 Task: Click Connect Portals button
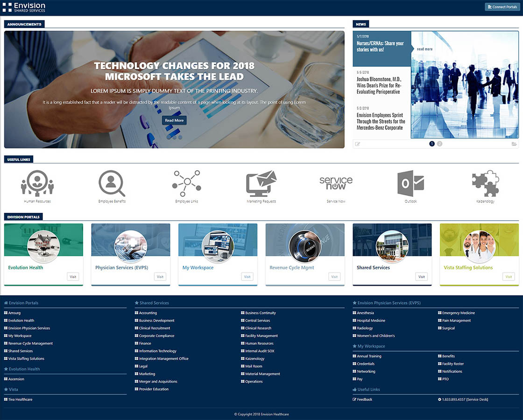[x=502, y=7]
